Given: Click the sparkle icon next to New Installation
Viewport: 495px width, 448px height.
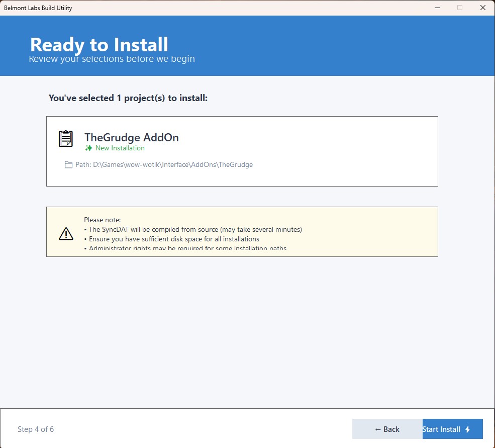Looking at the screenshot, I should [x=89, y=148].
